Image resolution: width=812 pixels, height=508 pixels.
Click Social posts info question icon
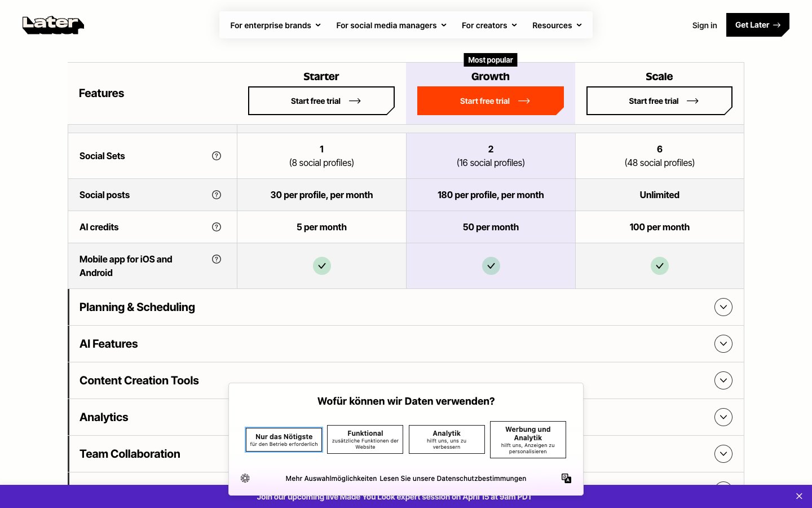(217, 195)
